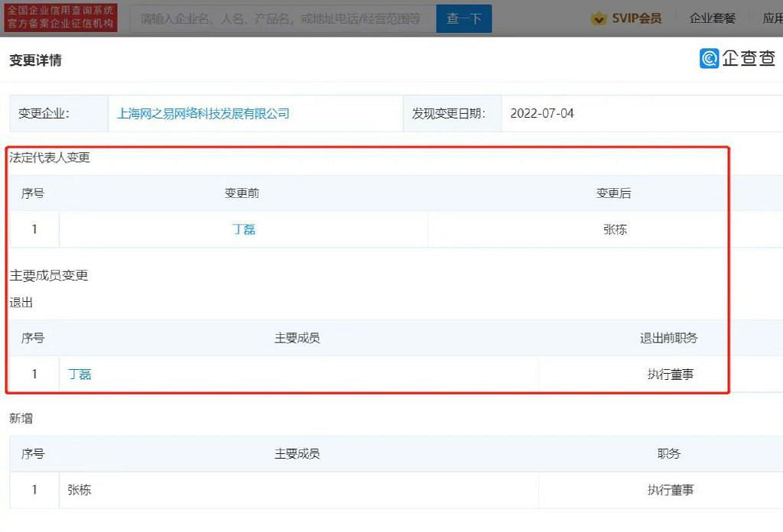Click the blue 查一下 search button

pos(463,18)
